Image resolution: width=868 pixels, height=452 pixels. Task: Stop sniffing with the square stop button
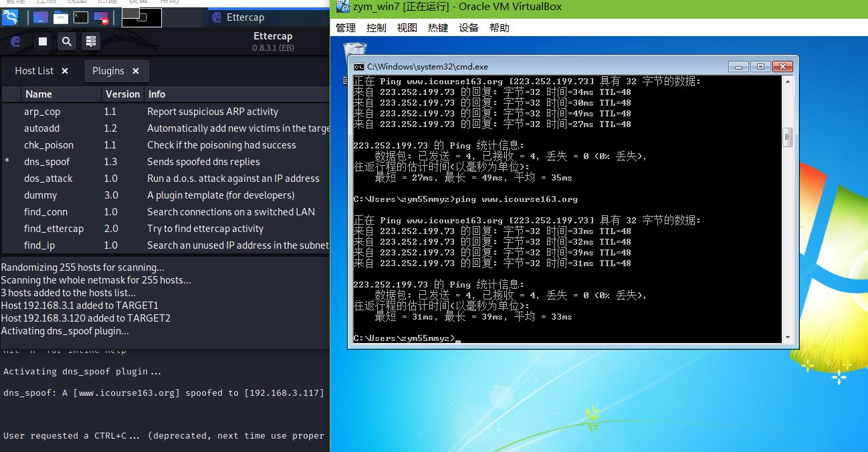[x=43, y=41]
